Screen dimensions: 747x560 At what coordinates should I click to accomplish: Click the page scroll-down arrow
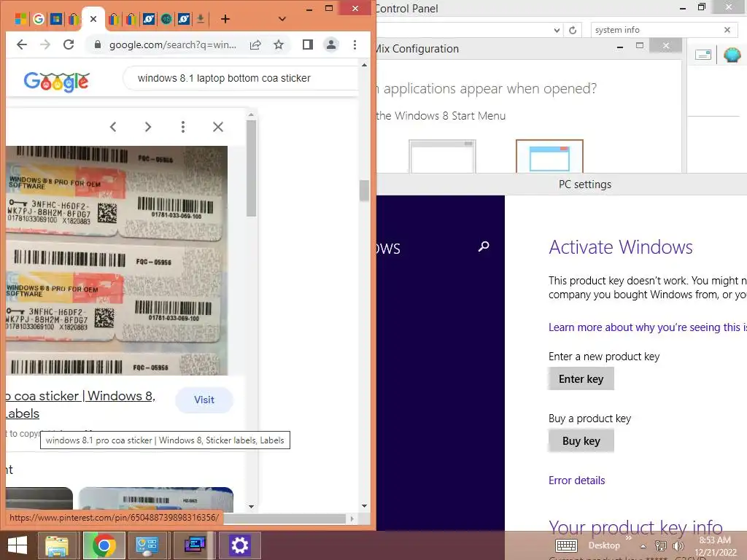click(x=365, y=506)
